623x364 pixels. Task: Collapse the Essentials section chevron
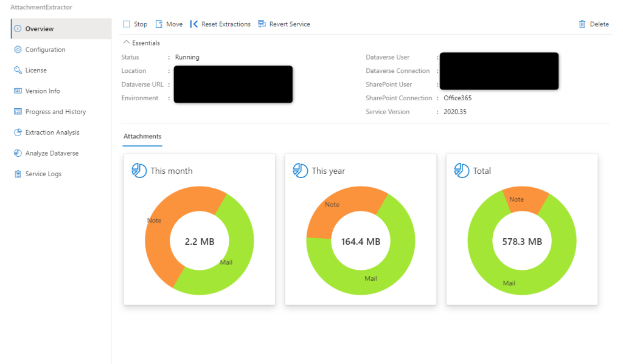click(x=127, y=43)
